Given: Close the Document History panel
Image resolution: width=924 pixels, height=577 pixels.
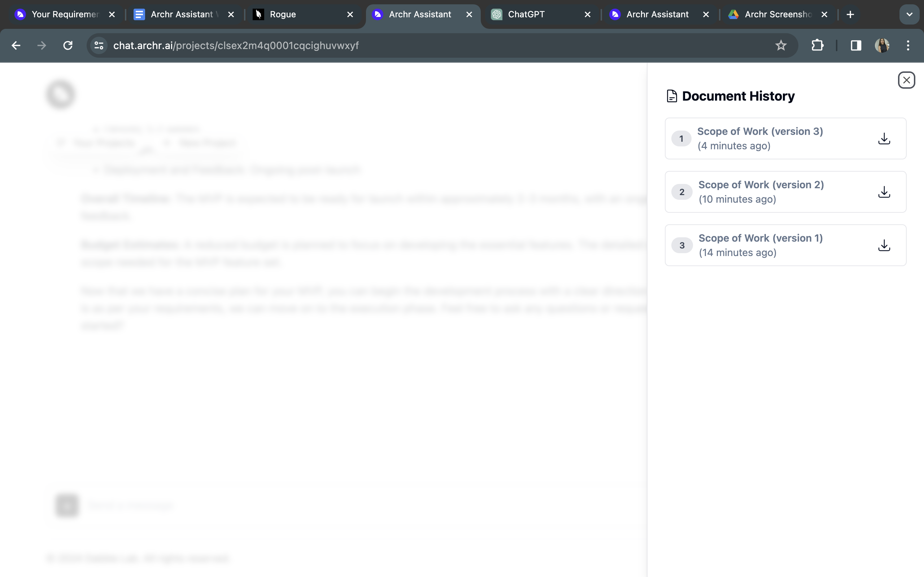Looking at the screenshot, I should (x=906, y=80).
